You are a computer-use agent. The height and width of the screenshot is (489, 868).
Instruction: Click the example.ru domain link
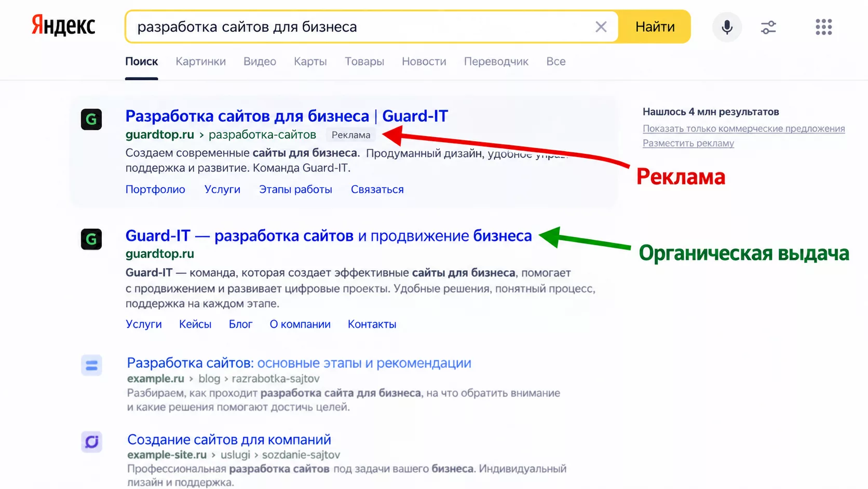click(x=155, y=378)
